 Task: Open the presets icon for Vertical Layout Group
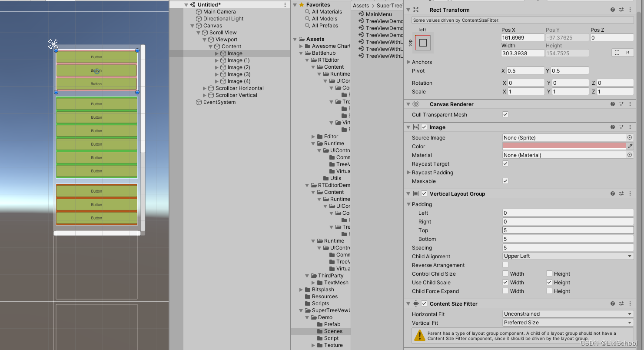(x=621, y=193)
